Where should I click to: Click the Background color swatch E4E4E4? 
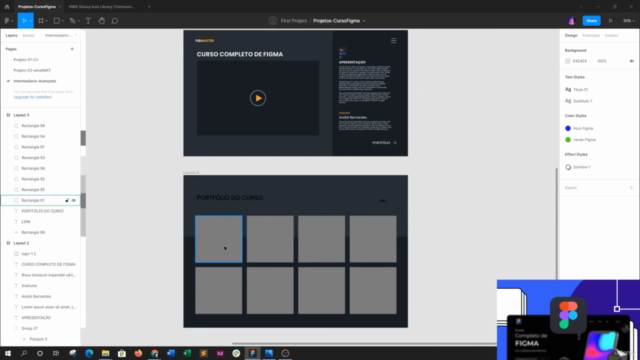567,61
